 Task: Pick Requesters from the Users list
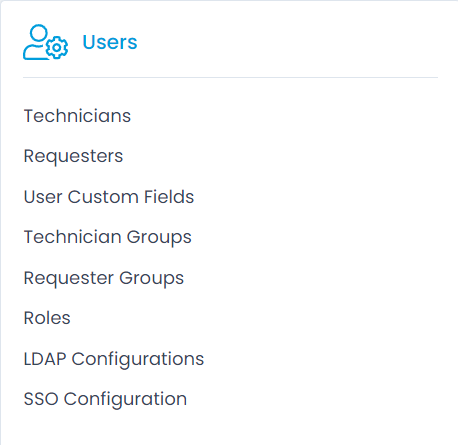[x=73, y=156]
